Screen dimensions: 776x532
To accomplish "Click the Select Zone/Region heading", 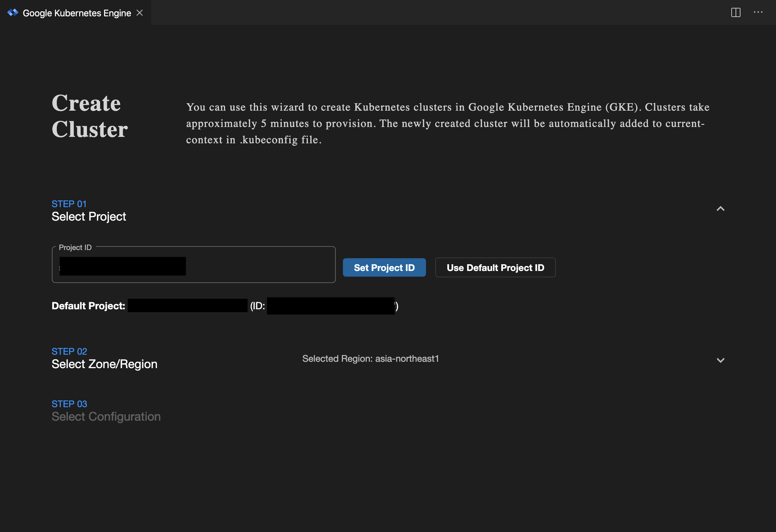I will tap(104, 364).
